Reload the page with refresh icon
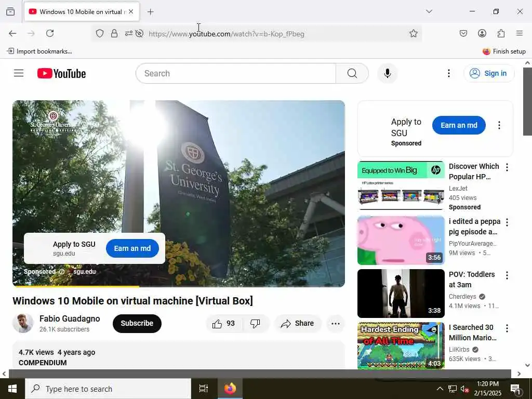Screen dimensions: 532x399 click(x=50, y=33)
